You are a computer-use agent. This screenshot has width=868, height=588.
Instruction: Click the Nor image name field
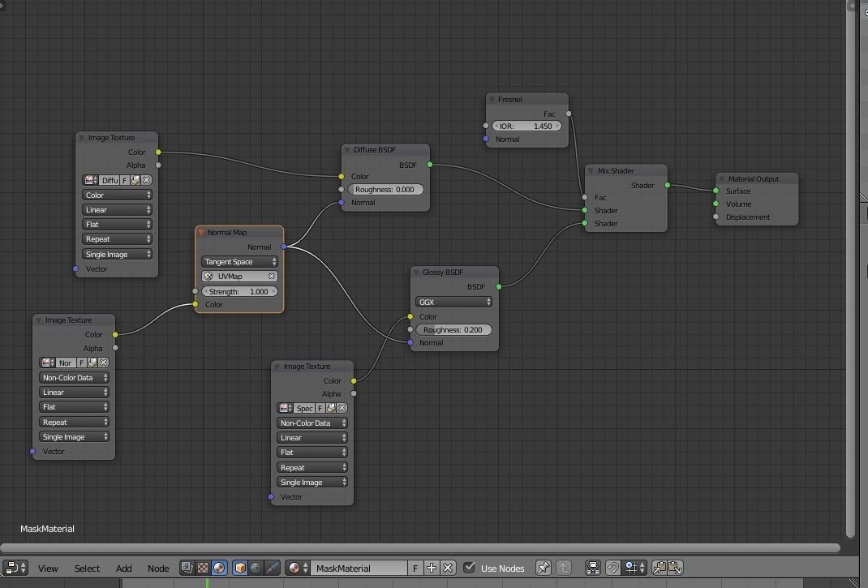(66, 363)
